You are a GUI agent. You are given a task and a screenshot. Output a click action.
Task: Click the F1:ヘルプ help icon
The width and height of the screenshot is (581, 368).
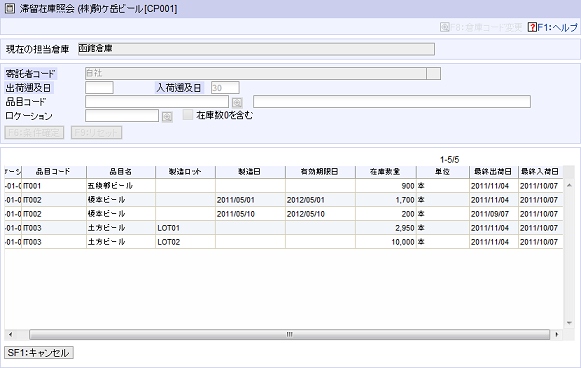point(532,27)
